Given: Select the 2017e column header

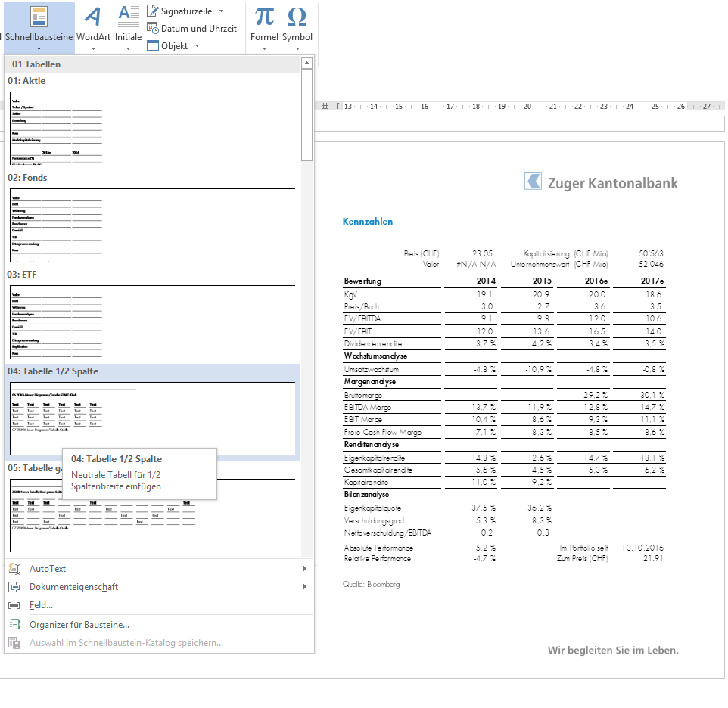Looking at the screenshot, I should [x=652, y=281].
